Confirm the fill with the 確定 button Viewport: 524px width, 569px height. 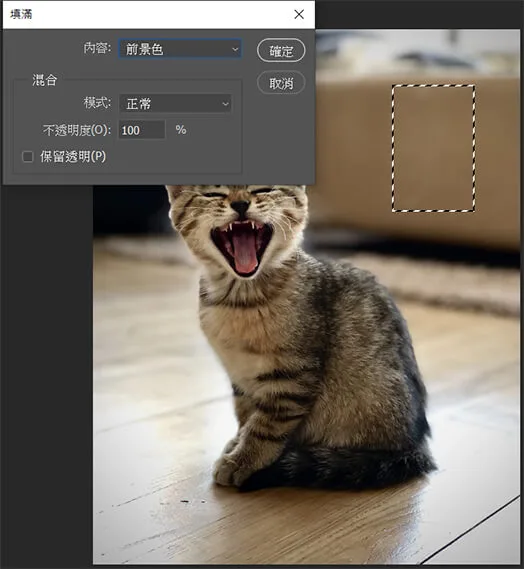[x=281, y=50]
